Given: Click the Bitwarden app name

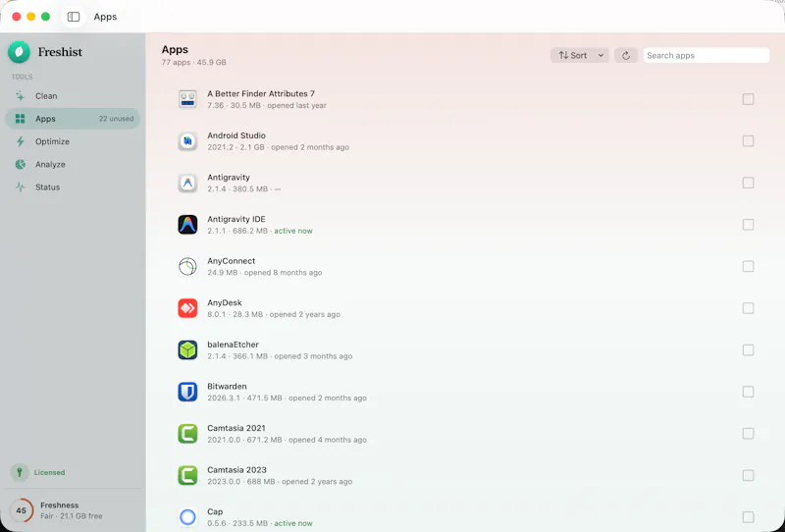Looking at the screenshot, I should [x=227, y=386].
